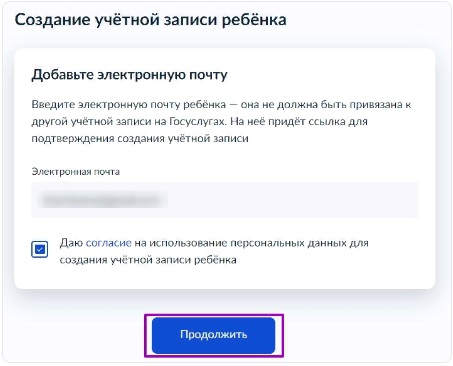Select the 'Добавьте электронную почту' subheading
This screenshot has width=453, height=366.
129,75
